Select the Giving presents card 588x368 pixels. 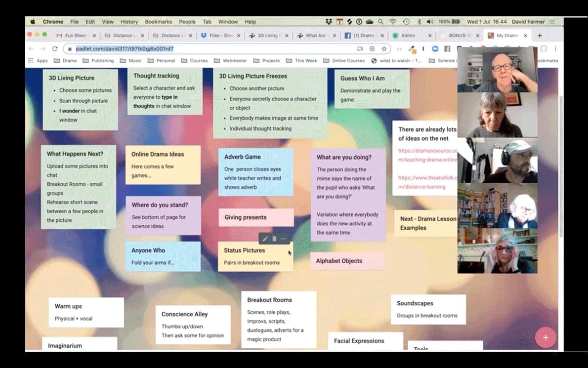[256, 217]
